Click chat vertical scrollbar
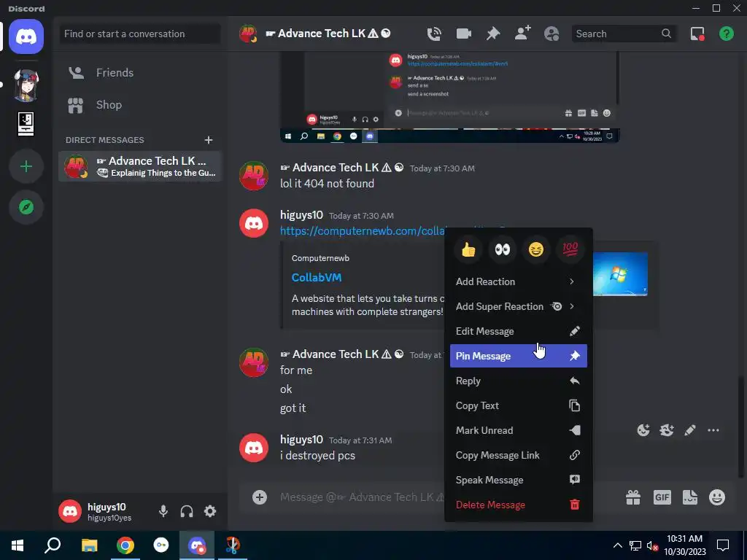 (x=741, y=426)
